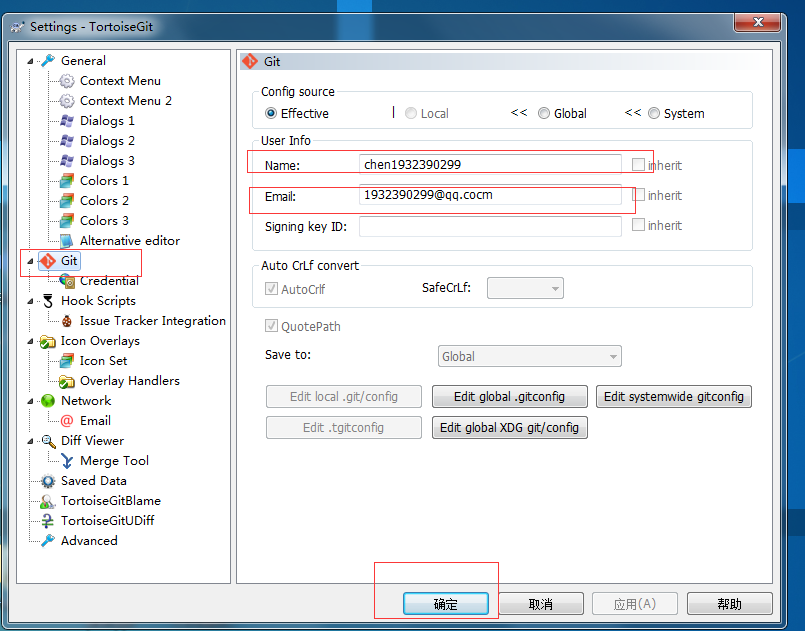Toggle the inherit checkbox for Name

(638, 164)
